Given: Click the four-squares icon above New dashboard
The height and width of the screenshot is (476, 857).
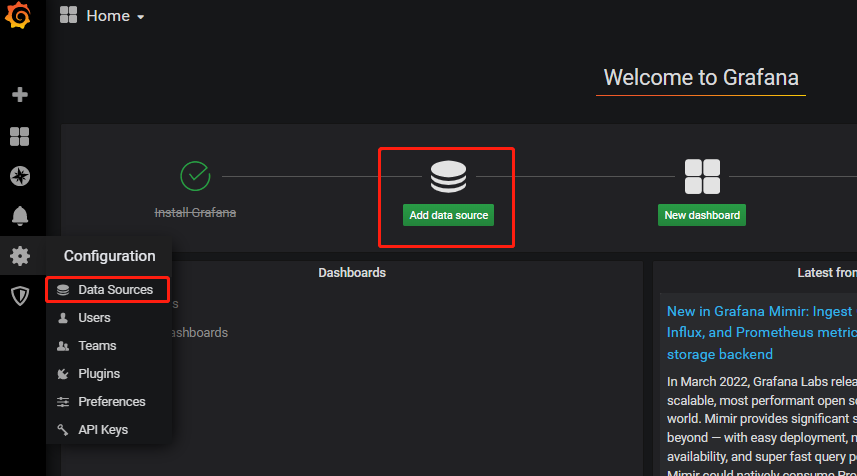Looking at the screenshot, I should pos(702,177).
